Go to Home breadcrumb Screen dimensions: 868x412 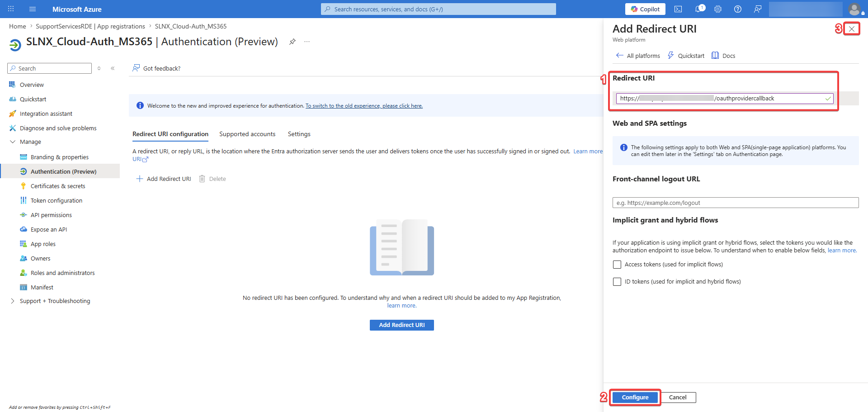coord(18,26)
